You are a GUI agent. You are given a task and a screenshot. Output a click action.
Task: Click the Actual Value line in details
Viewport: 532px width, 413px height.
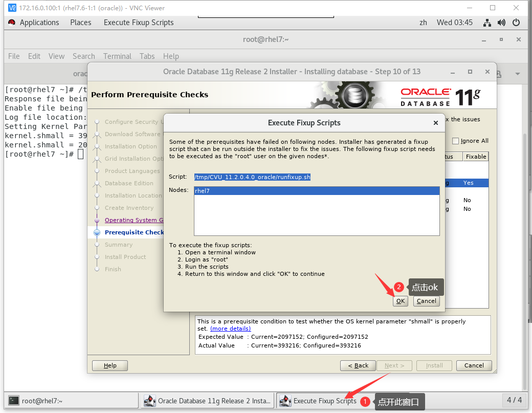(x=280, y=345)
